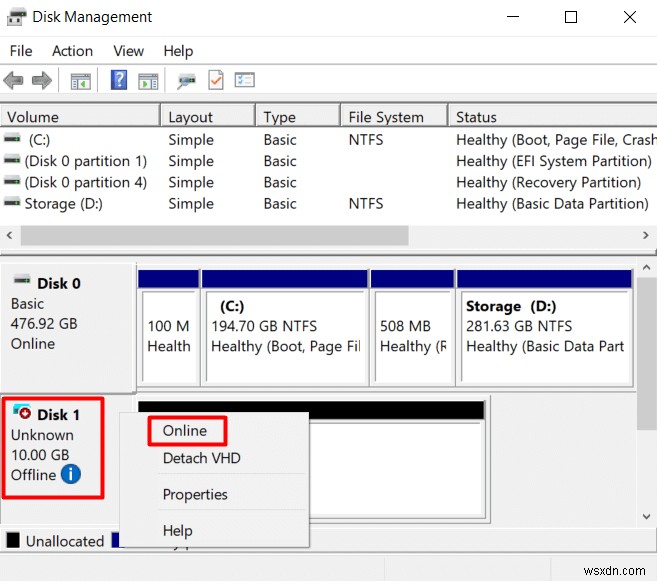Select the (Disk 0 partition 4) row
This screenshot has height=581, width=657.
click(328, 182)
